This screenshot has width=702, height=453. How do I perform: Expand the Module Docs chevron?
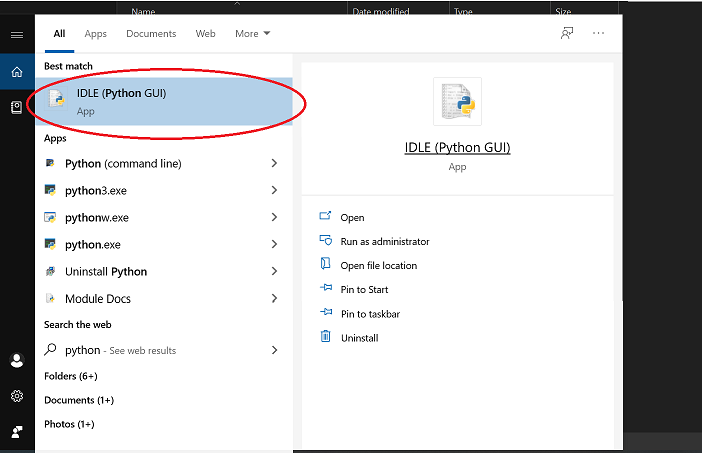click(274, 298)
